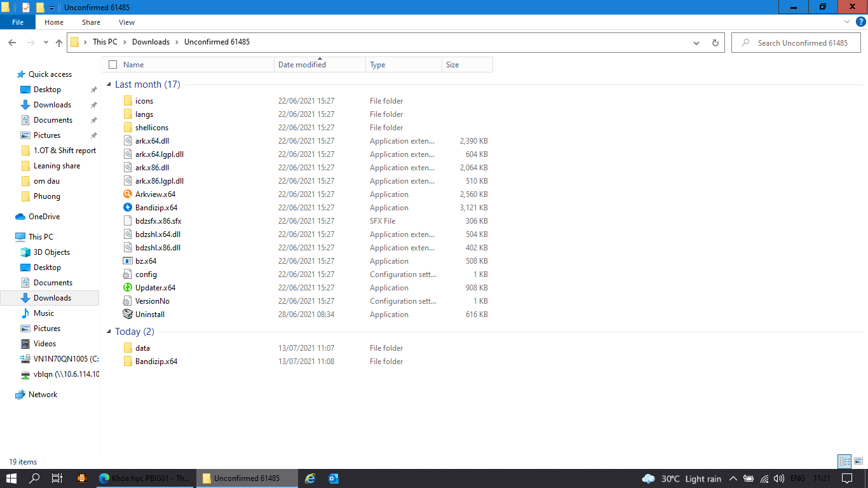Select the icons folder icon
The height and width of the screenshot is (488, 868).
tap(128, 101)
